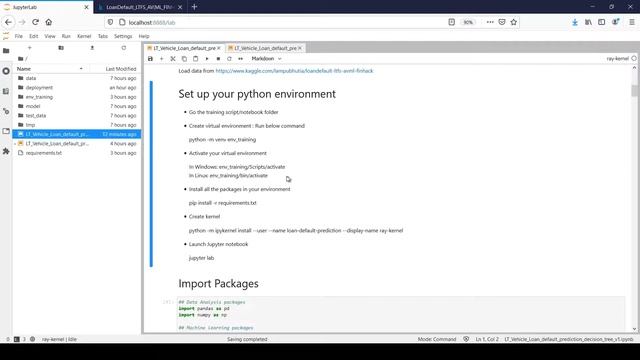Go back in browser history
The height and width of the screenshot is (360, 640).
[9, 22]
